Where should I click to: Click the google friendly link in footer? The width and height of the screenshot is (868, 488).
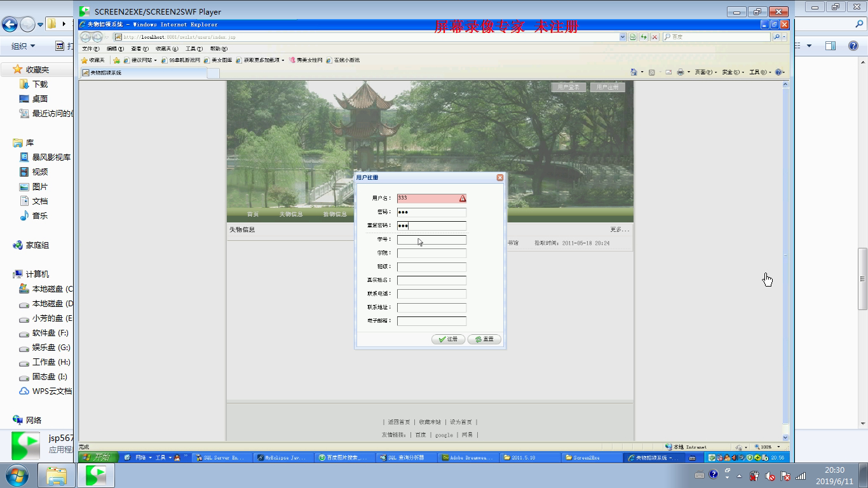coord(444,435)
